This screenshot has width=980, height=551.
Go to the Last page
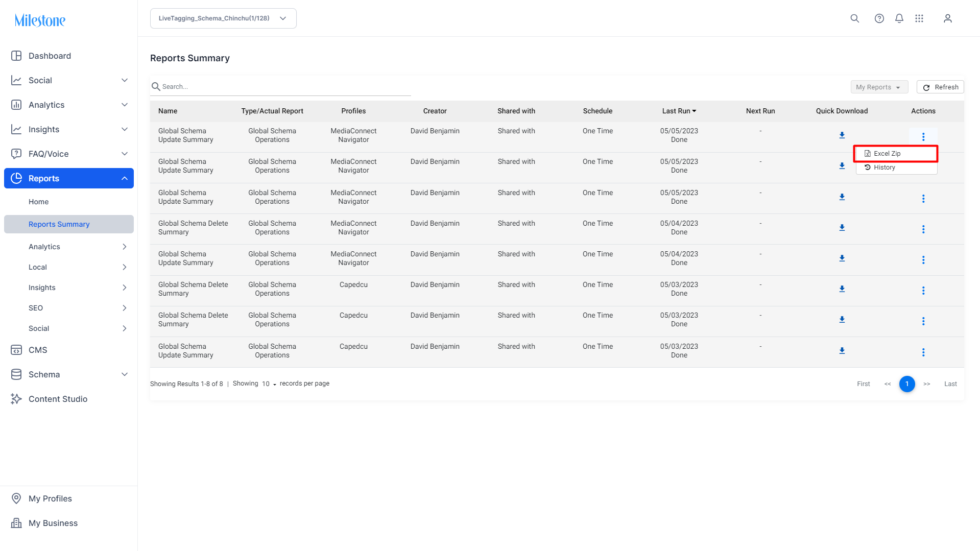950,384
